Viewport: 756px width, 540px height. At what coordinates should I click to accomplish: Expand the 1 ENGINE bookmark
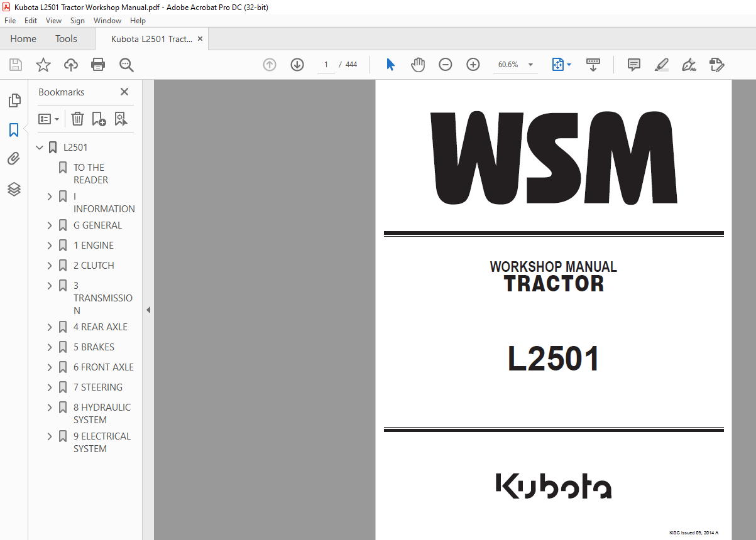(x=50, y=246)
